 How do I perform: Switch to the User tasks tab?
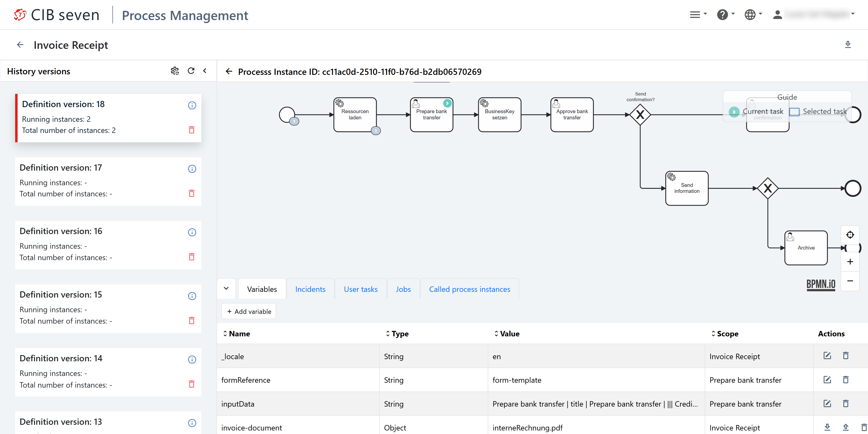click(360, 289)
